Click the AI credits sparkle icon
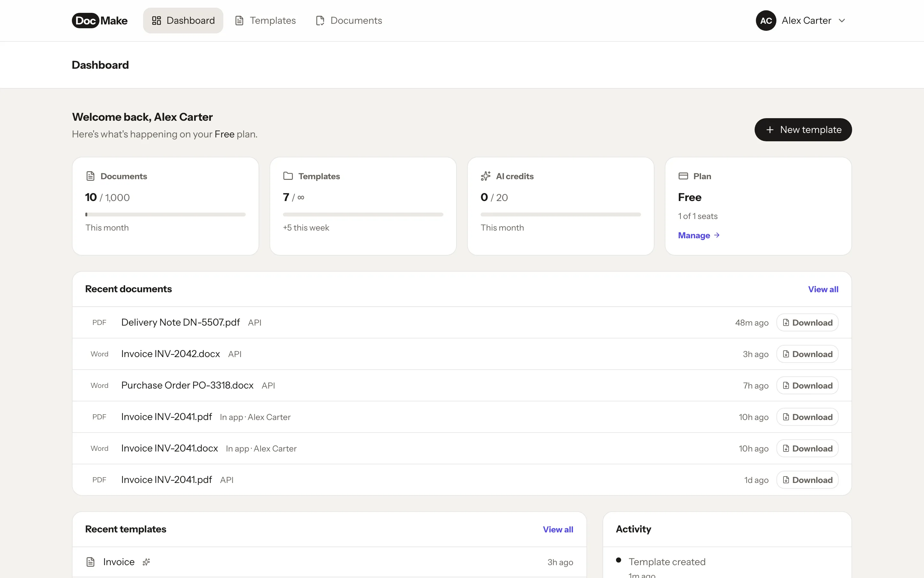924x578 pixels. point(486,176)
